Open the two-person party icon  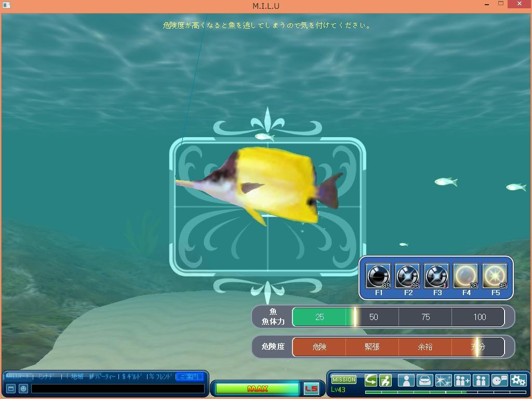coord(481,380)
